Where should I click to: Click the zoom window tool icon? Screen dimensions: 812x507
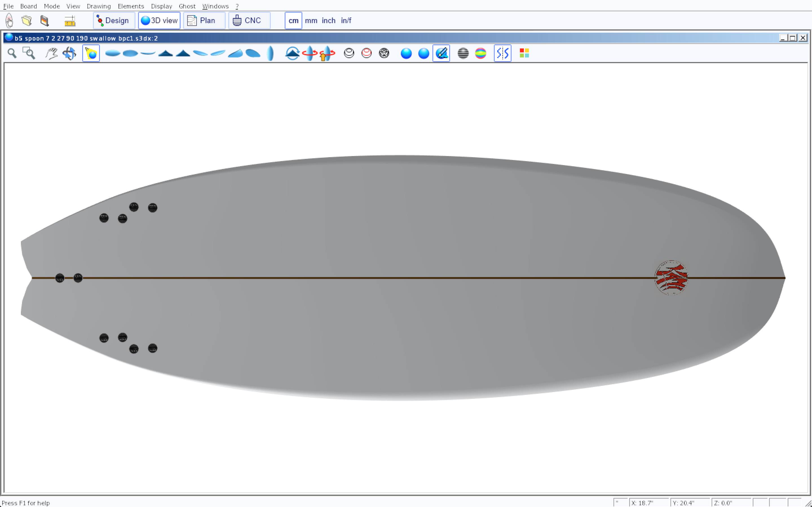[29, 53]
